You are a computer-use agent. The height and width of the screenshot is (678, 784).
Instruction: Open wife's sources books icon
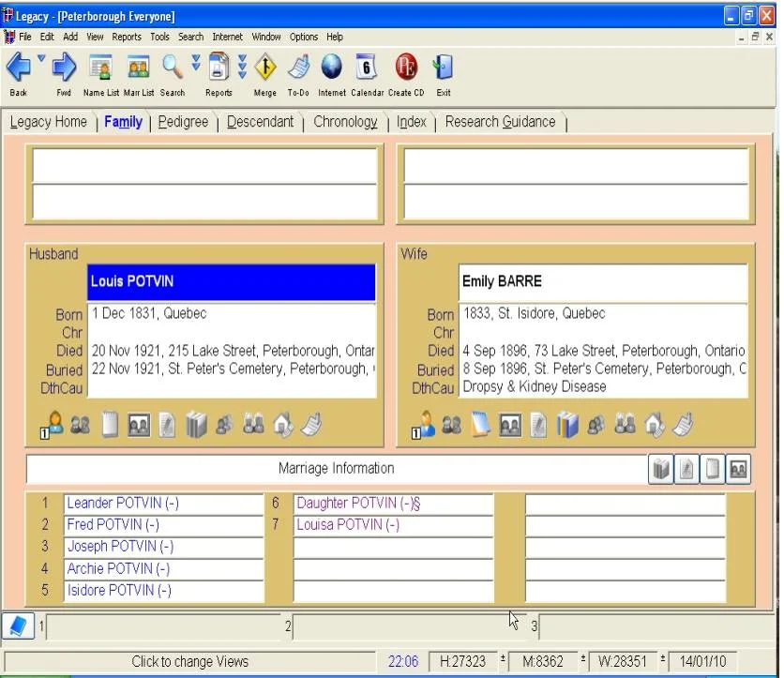[x=567, y=426]
